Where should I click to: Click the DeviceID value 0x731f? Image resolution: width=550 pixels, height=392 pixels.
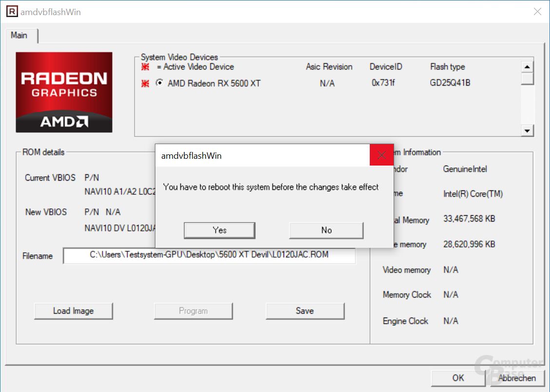[383, 83]
